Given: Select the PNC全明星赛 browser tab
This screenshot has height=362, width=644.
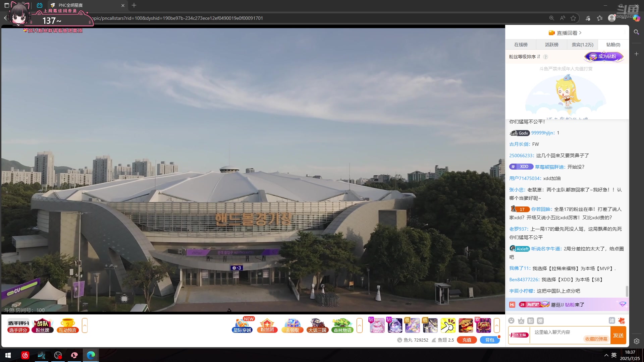Looking at the screenshot, I should tap(87, 5).
